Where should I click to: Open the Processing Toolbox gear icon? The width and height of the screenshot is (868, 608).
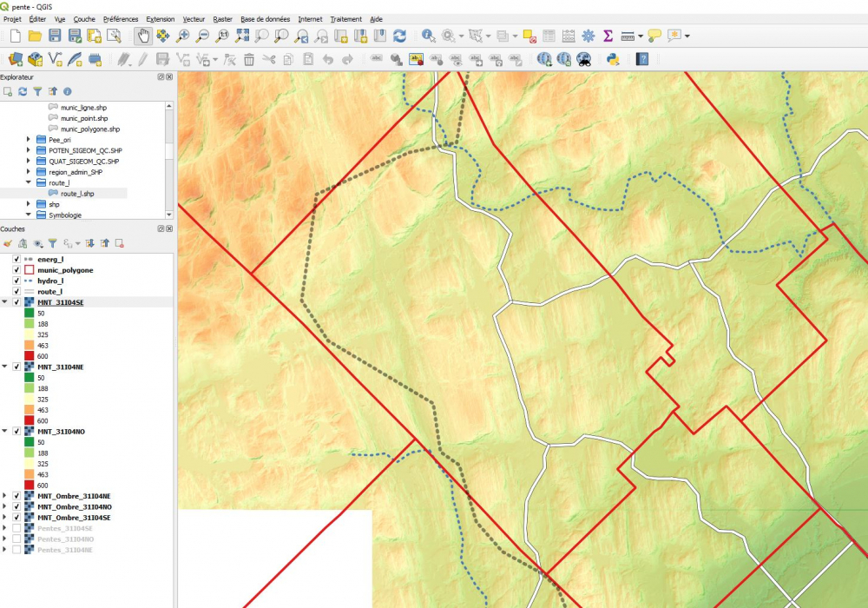(x=589, y=36)
